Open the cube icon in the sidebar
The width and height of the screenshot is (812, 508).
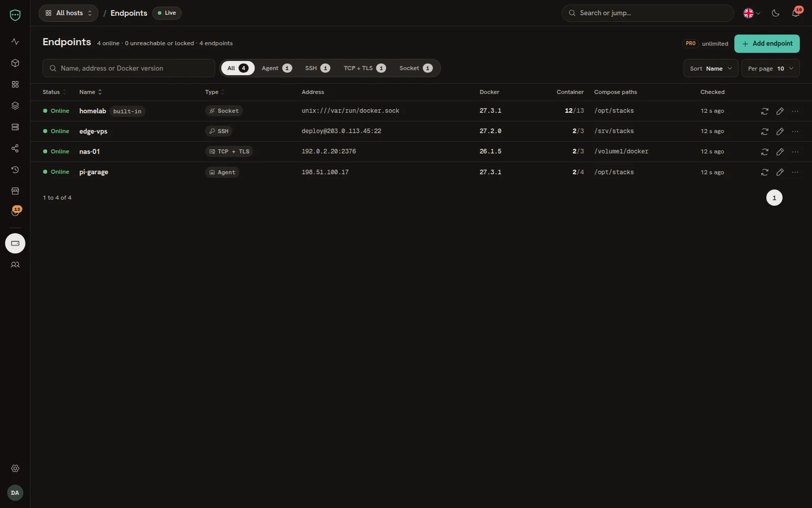click(x=15, y=63)
